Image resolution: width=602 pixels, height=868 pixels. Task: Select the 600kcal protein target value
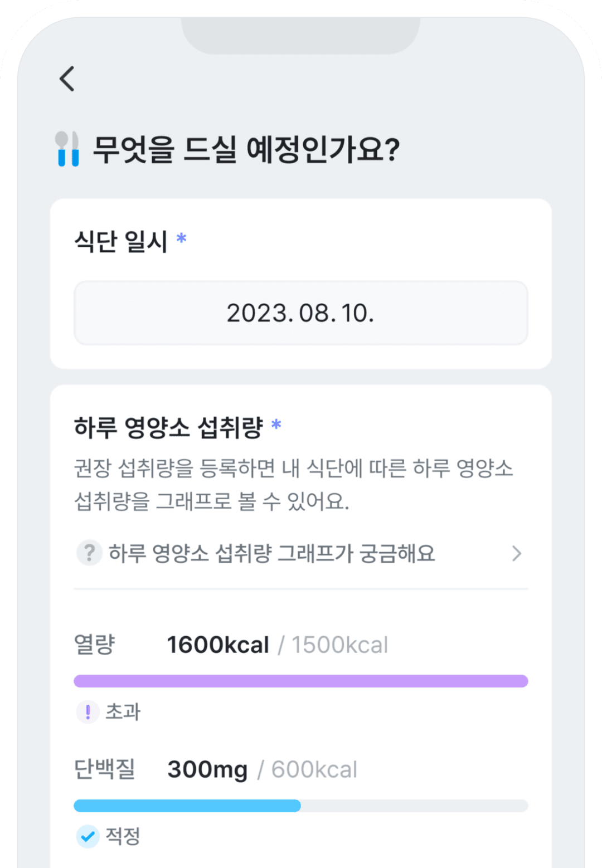[x=314, y=769]
